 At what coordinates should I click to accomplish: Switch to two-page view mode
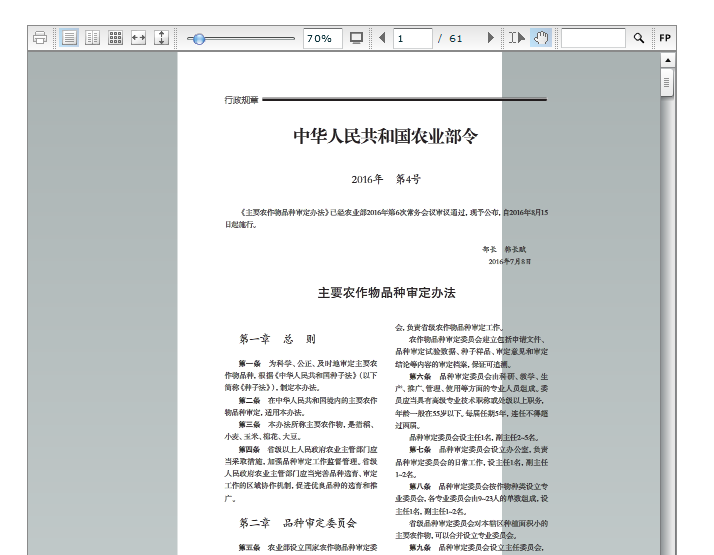(92, 38)
